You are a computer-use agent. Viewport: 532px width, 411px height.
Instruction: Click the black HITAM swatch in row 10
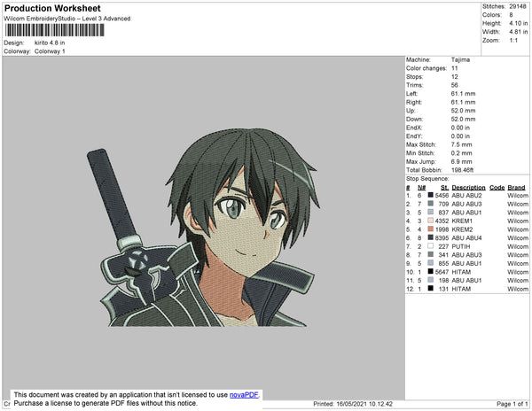coord(431,271)
